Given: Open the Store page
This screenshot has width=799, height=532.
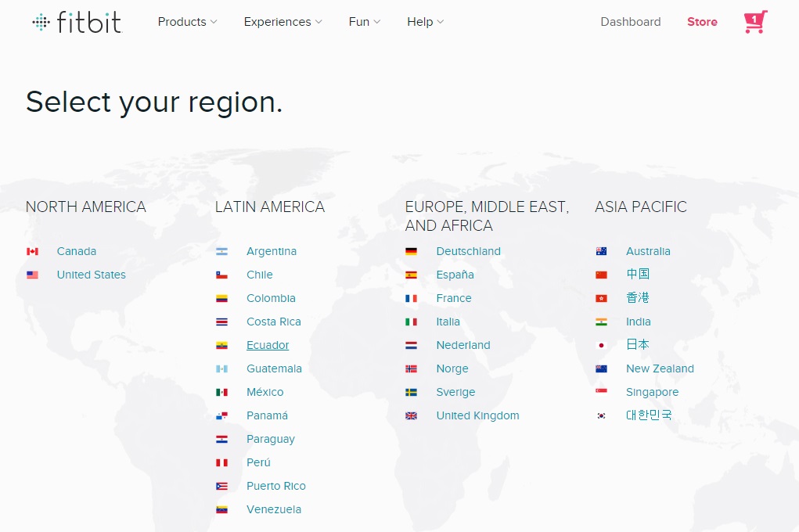Looking at the screenshot, I should (x=702, y=22).
